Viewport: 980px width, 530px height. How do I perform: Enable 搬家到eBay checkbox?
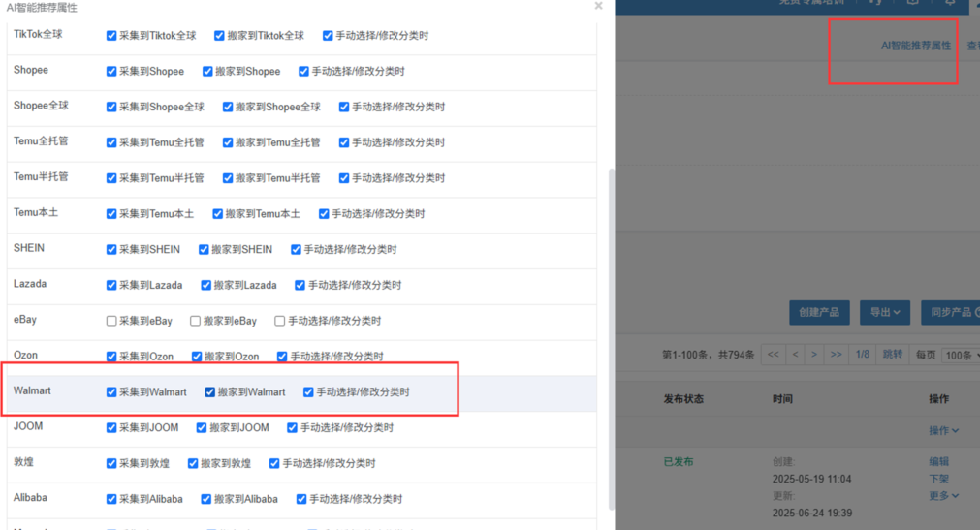pos(195,321)
